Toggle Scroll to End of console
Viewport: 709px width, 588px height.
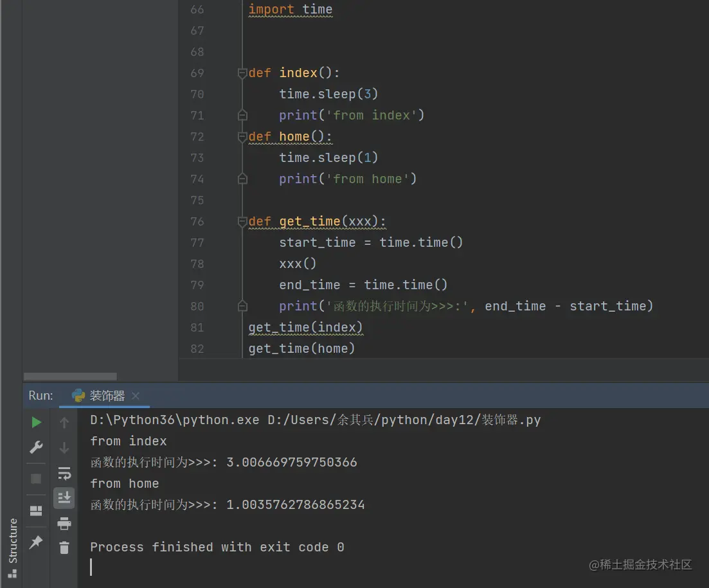pos(64,497)
